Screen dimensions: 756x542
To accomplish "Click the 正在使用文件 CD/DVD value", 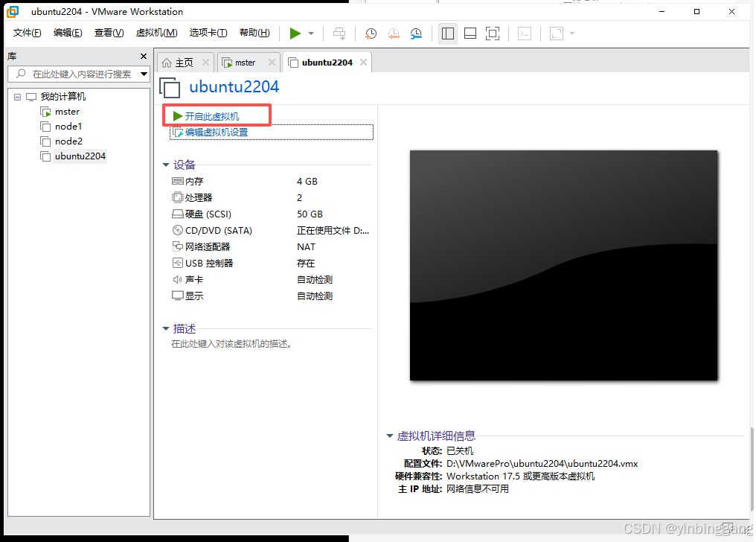I will (333, 231).
